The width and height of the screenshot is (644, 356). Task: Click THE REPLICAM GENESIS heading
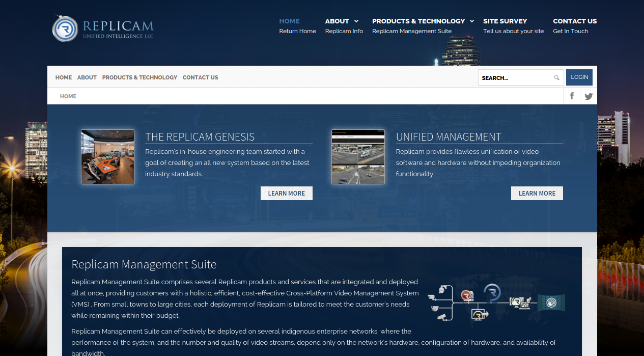tap(200, 136)
